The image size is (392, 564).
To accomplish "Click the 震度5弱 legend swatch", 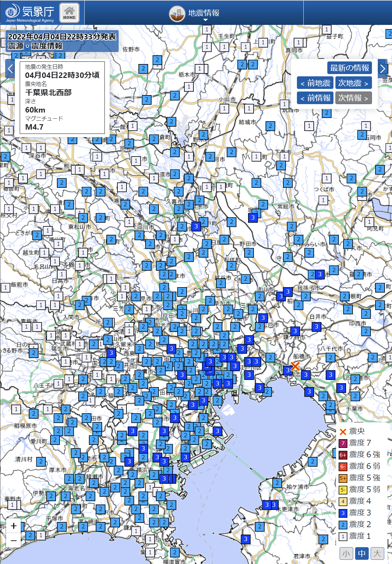I will 343,490.
